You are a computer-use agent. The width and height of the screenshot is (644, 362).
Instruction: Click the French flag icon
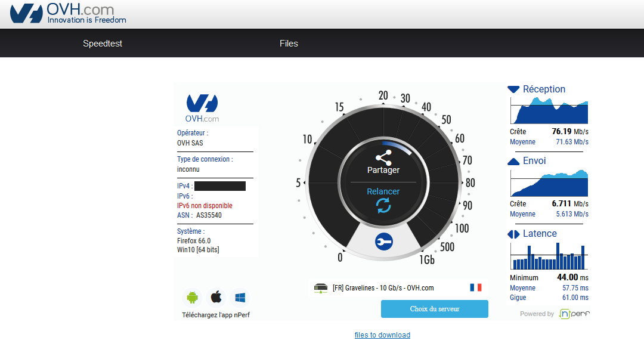[x=475, y=287]
